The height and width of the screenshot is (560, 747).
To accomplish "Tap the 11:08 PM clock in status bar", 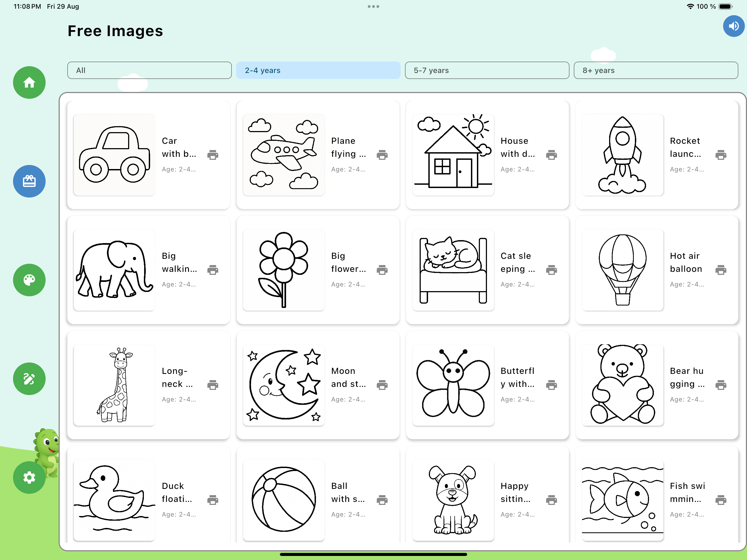I will click(27, 7).
